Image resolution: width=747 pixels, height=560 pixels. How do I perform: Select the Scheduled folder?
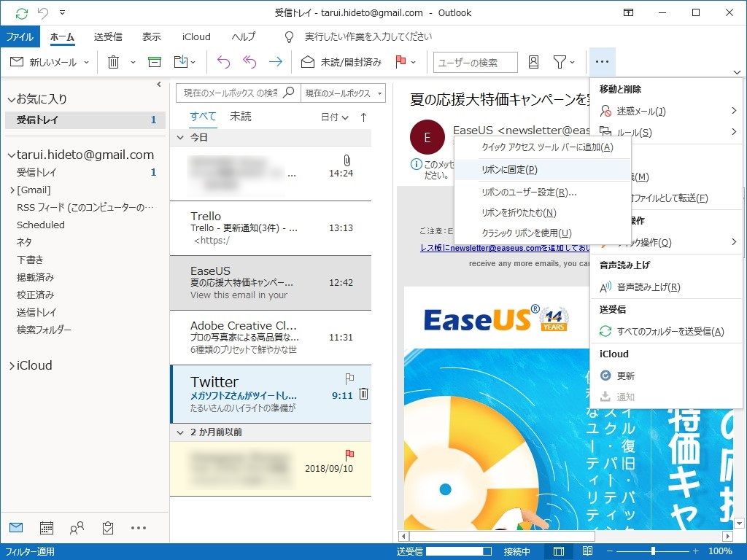point(41,225)
